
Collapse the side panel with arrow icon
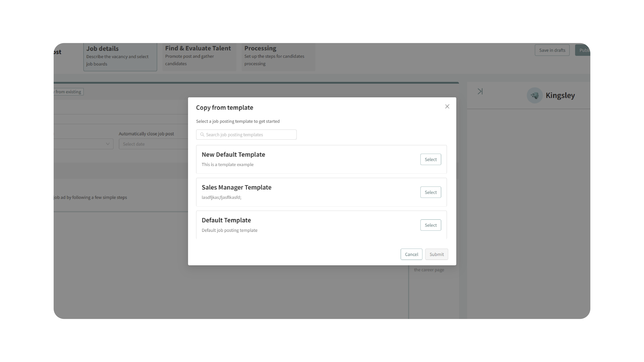(x=480, y=91)
